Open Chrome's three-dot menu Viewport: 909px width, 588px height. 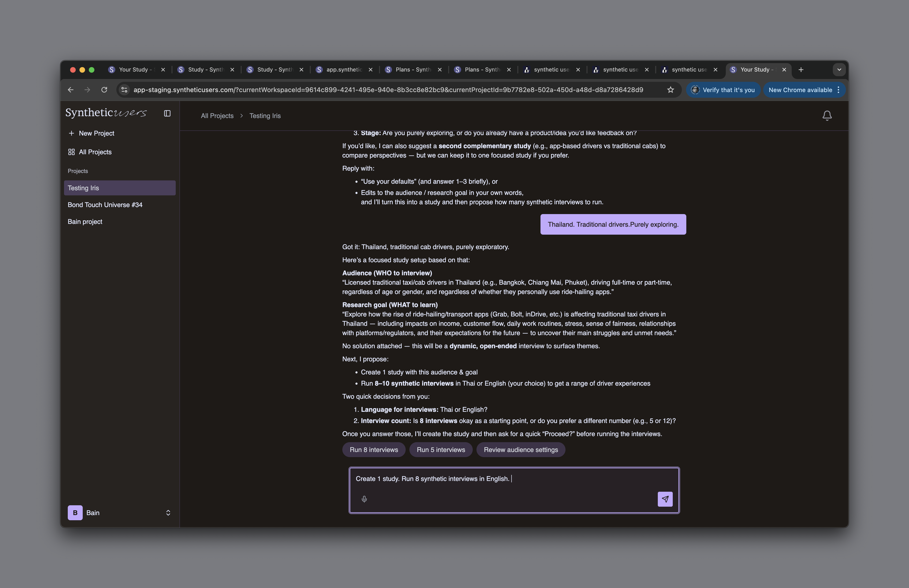[x=838, y=90]
